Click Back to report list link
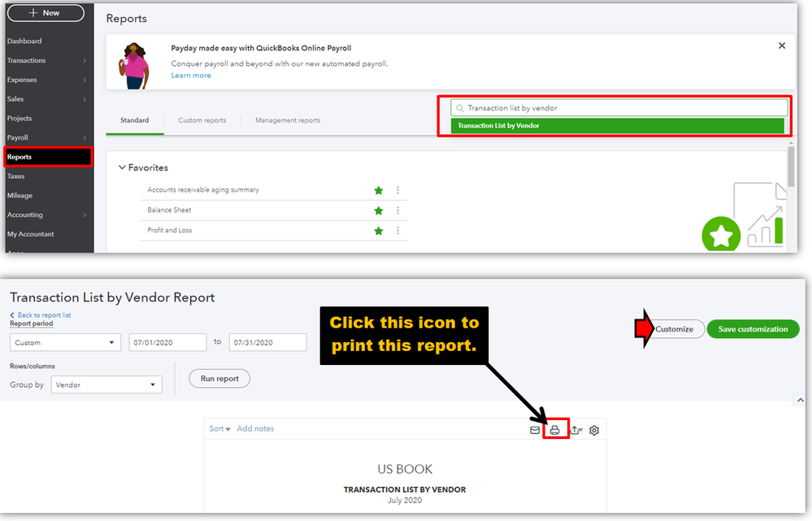 click(x=41, y=315)
